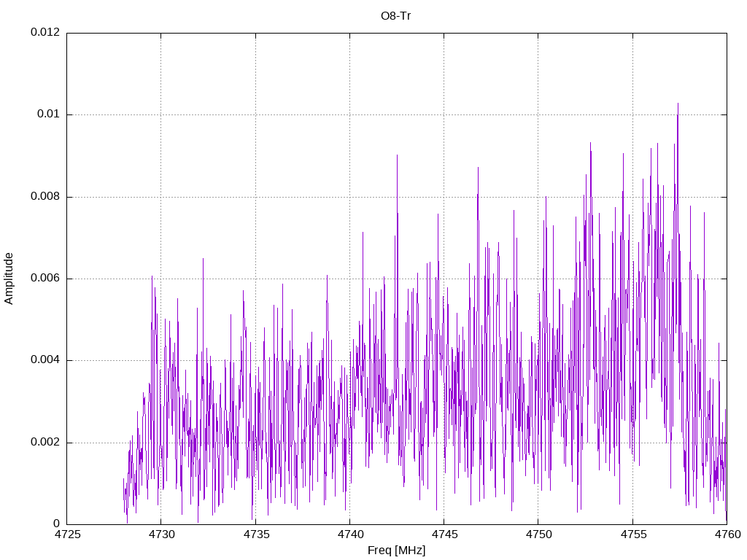Screen dimensions: 747x560
Task: Click y-axis tick value 0.002
Action: [45, 442]
